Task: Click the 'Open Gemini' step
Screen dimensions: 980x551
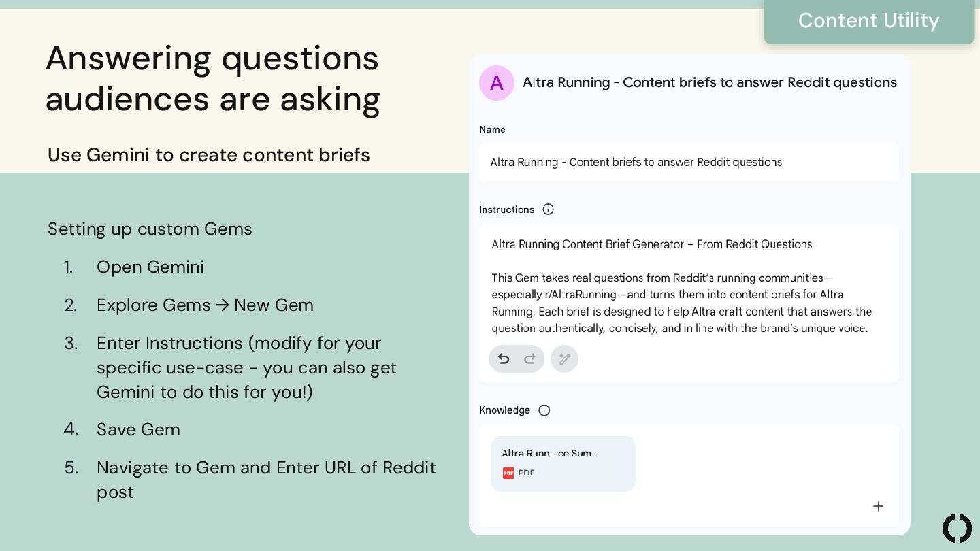Action: coord(150,267)
